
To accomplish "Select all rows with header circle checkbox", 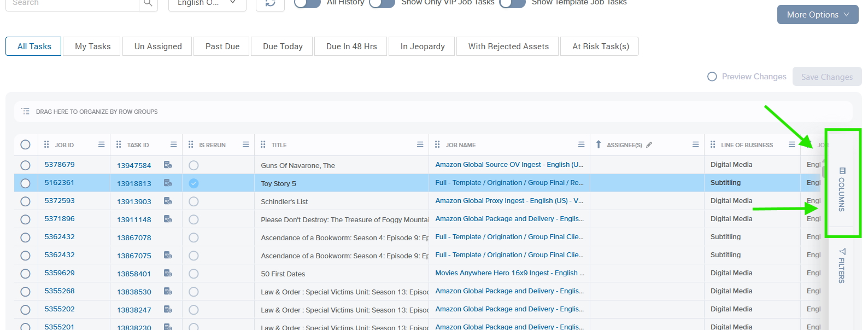I will pyautogui.click(x=25, y=144).
